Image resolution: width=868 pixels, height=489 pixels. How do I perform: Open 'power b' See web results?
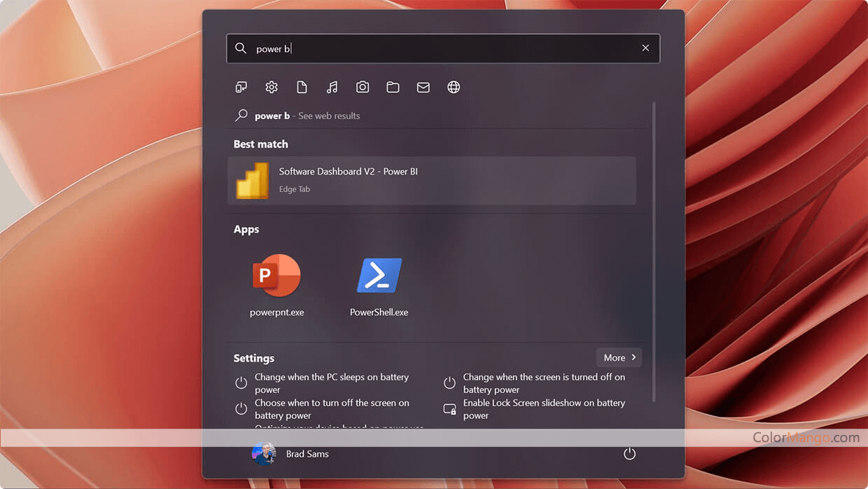[x=307, y=116]
